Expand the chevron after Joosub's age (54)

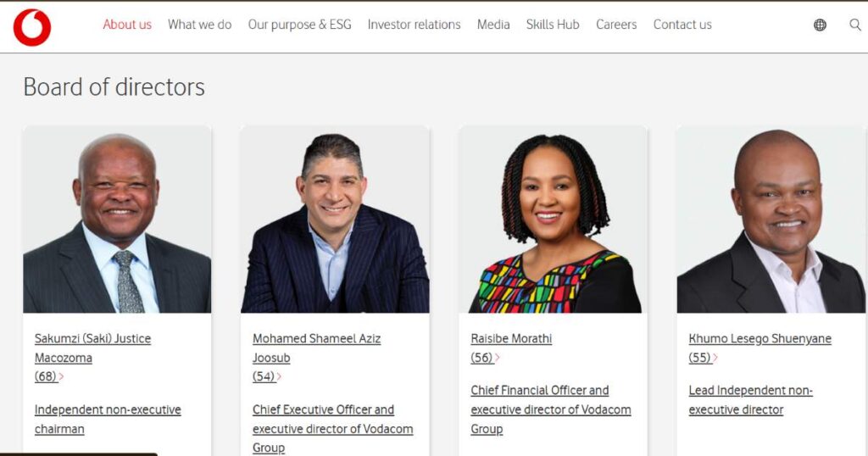[280, 377]
